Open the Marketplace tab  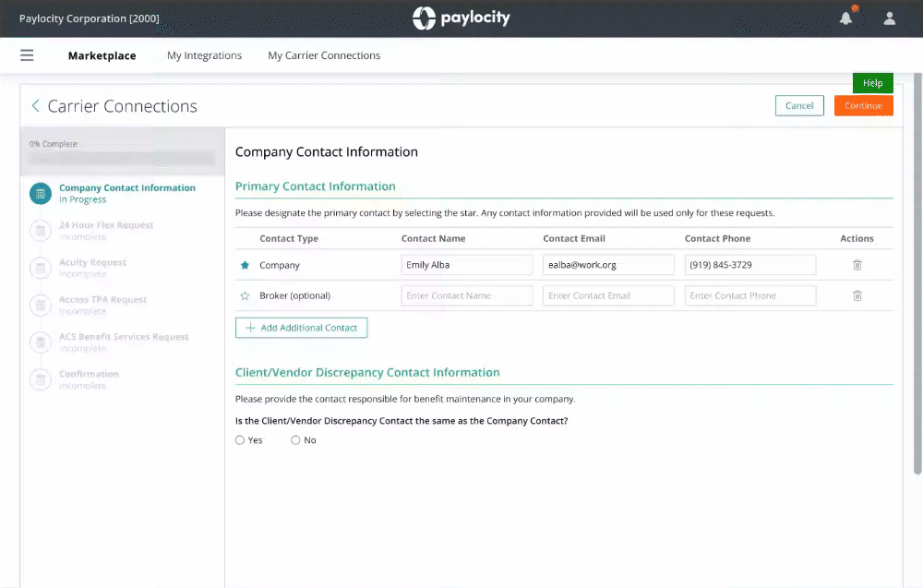point(102,55)
